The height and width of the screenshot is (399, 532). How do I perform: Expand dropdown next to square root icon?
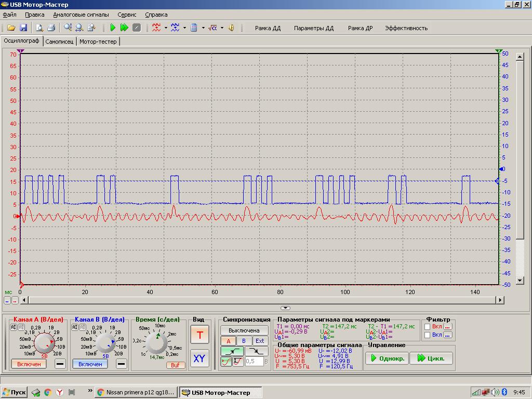point(222,28)
